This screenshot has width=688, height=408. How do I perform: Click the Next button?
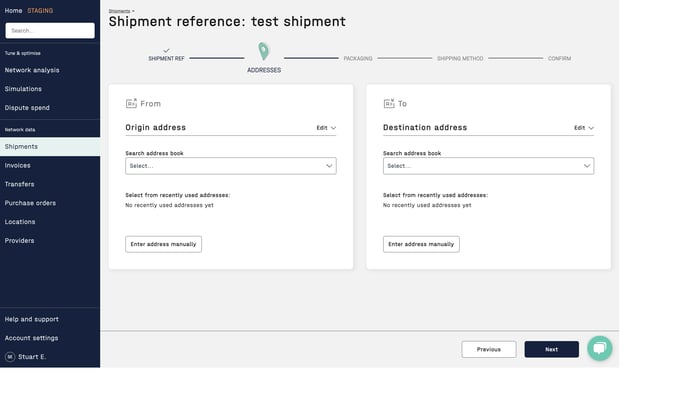[x=552, y=349]
